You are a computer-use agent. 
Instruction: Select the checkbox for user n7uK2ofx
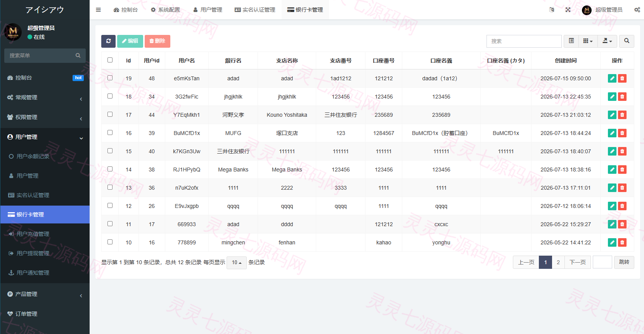tap(110, 187)
